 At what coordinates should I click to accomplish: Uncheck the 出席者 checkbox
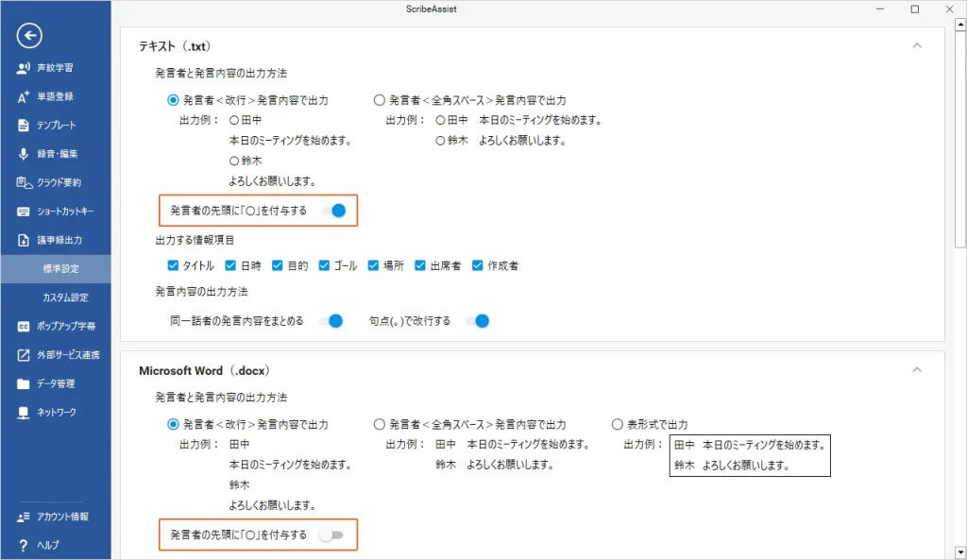click(x=421, y=265)
